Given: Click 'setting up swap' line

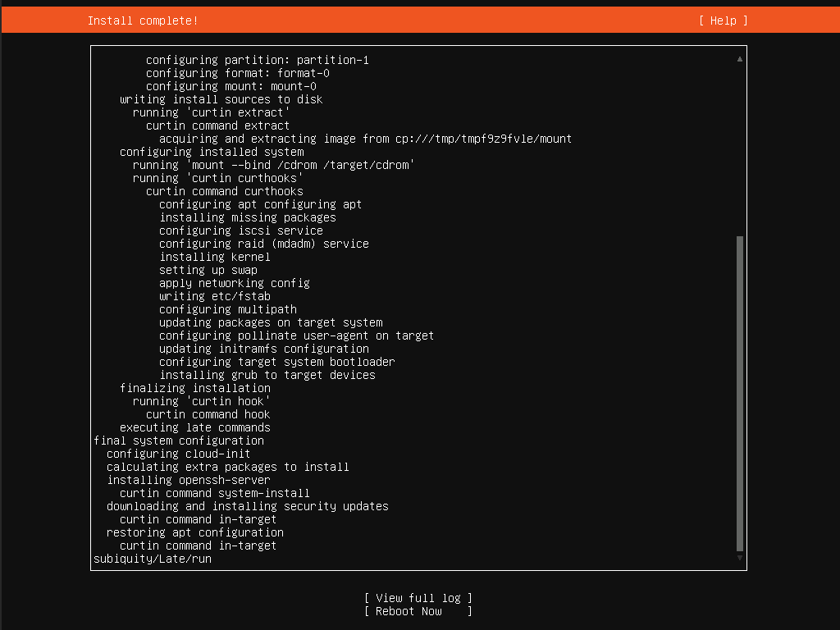Looking at the screenshot, I should pos(208,270).
